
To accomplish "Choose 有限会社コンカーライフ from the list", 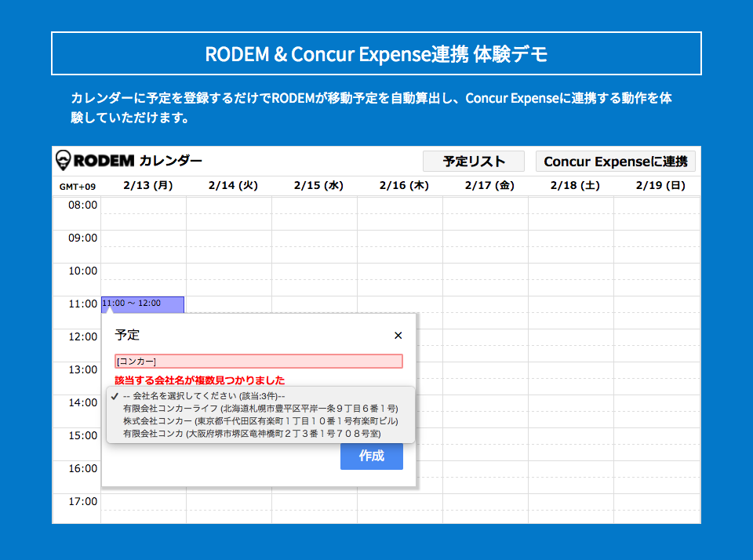I will (260, 409).
